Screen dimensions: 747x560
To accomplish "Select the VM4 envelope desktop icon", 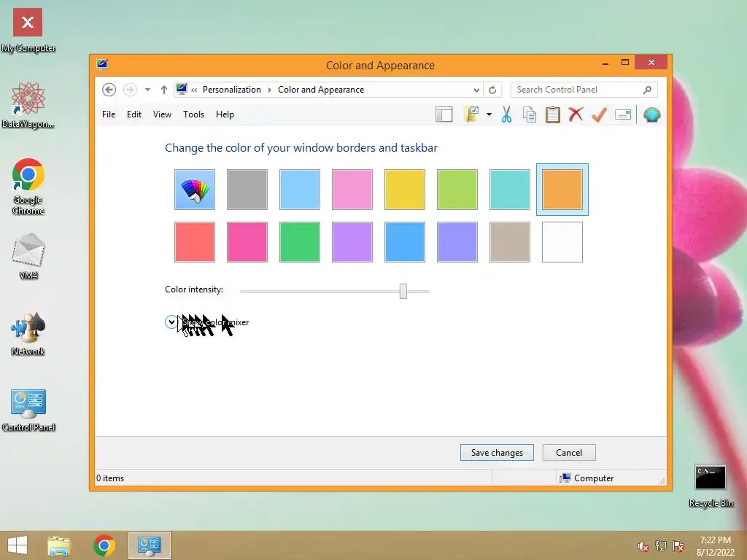I will (28, 256).
